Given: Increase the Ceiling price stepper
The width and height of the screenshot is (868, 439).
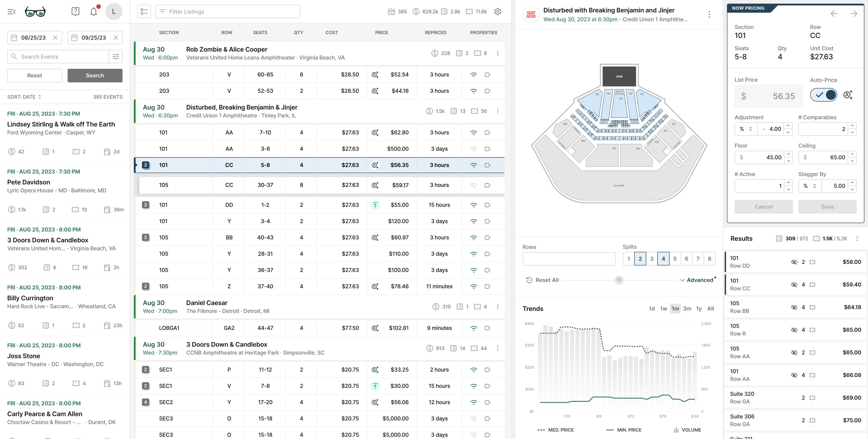Looking at the screenshot, I should click(x=852, y=154).
